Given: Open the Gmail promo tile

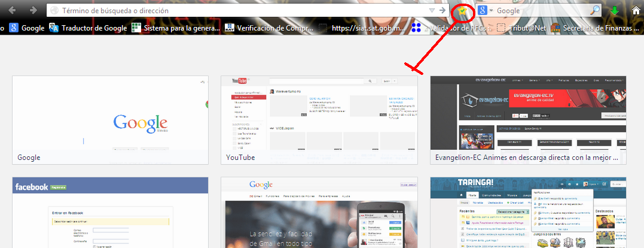Looking at the screenshot, I should (319, 213).
